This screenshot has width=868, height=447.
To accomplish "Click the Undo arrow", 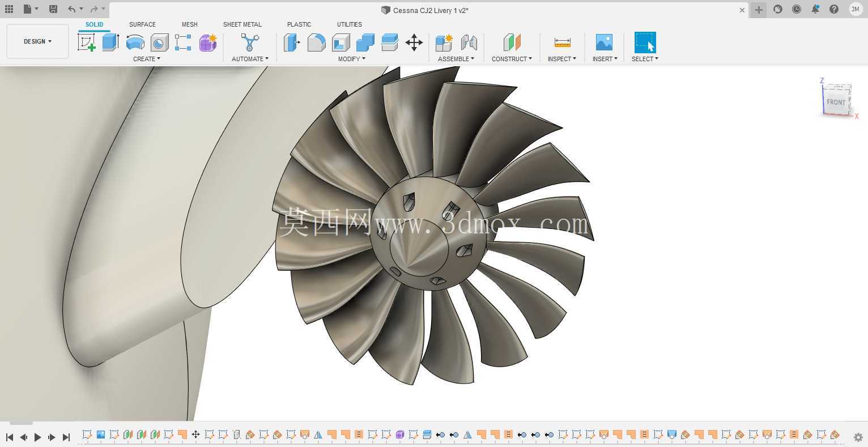I will (x=71, y=9).
